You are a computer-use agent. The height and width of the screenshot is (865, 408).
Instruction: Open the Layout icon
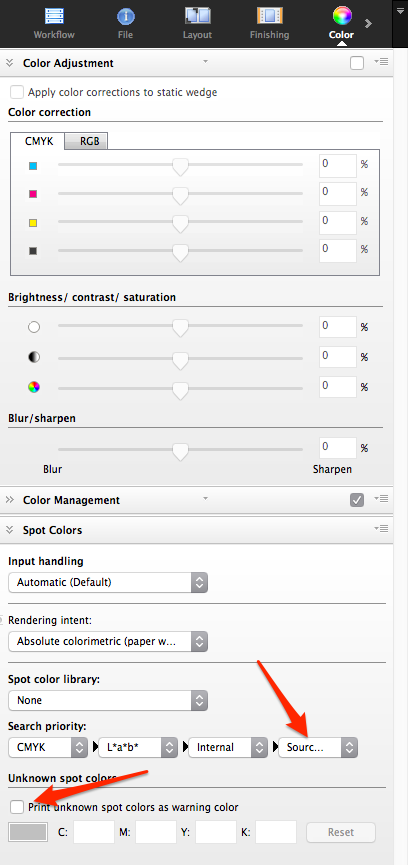pos(197,16)
